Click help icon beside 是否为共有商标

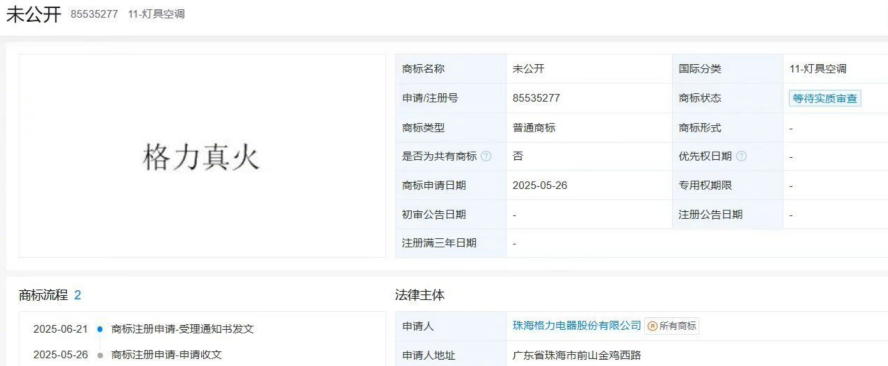click(x=486, y=156)
